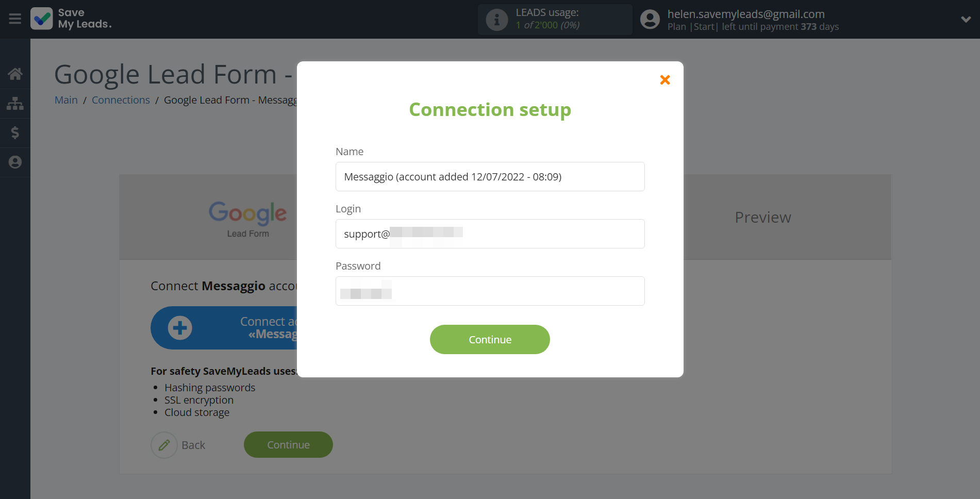This screenshot has height=499, width=980.
Task: Click the LEADS usage counter text
Action: click(547, 25)
